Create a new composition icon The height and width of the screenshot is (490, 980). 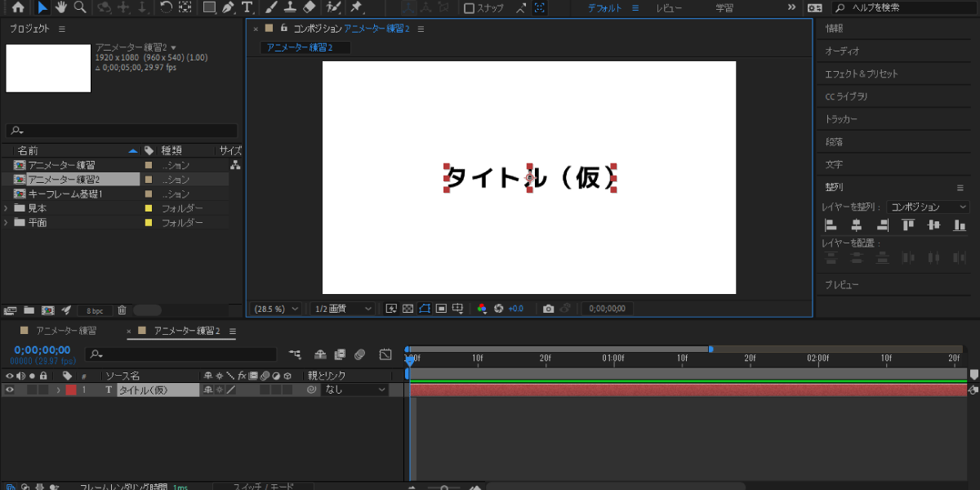coord(47,310)
